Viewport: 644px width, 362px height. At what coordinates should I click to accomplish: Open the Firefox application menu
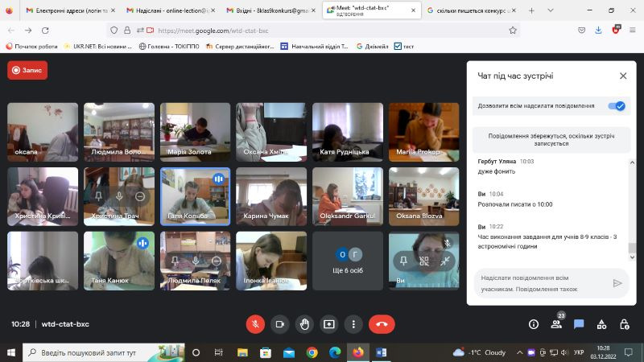[633, 30]
